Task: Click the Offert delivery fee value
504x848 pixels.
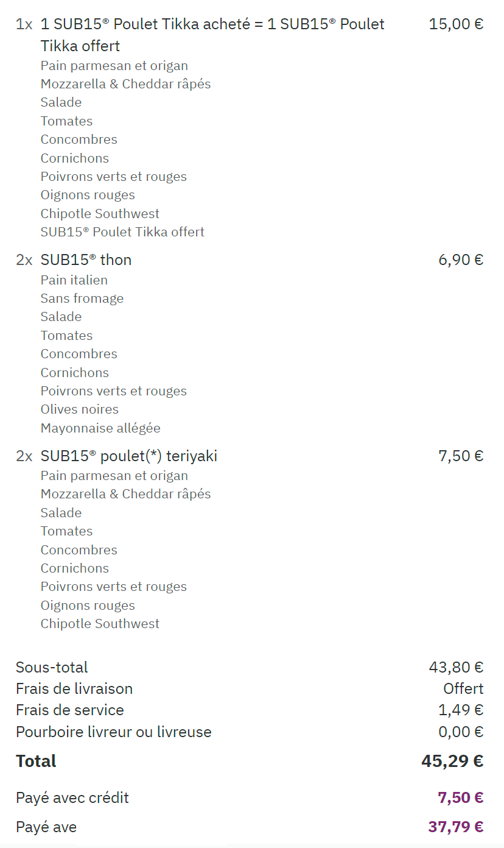Action: pos(463,689)
